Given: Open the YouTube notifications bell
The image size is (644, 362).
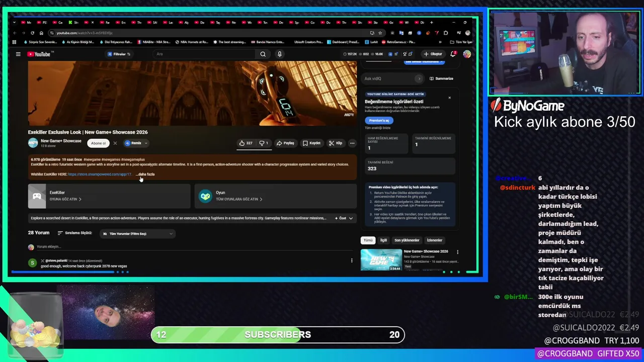Looking at the screenshot, I should (x=453, y=54).
